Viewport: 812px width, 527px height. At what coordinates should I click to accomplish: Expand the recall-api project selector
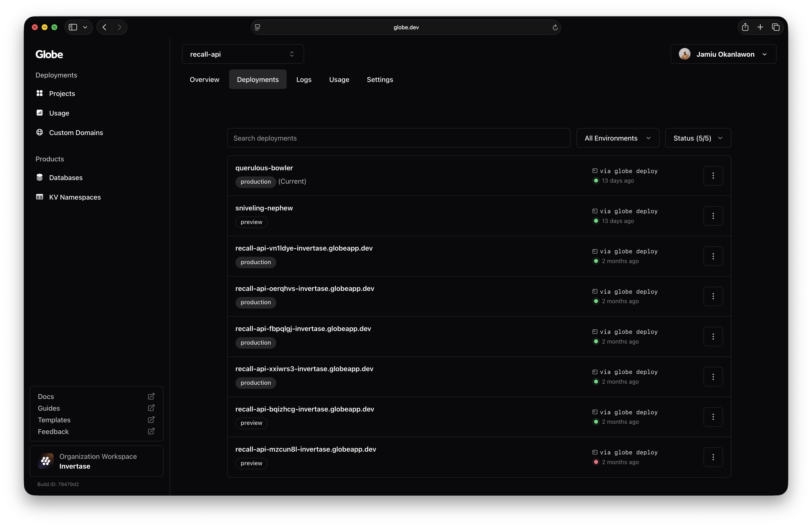pos(242,54)
